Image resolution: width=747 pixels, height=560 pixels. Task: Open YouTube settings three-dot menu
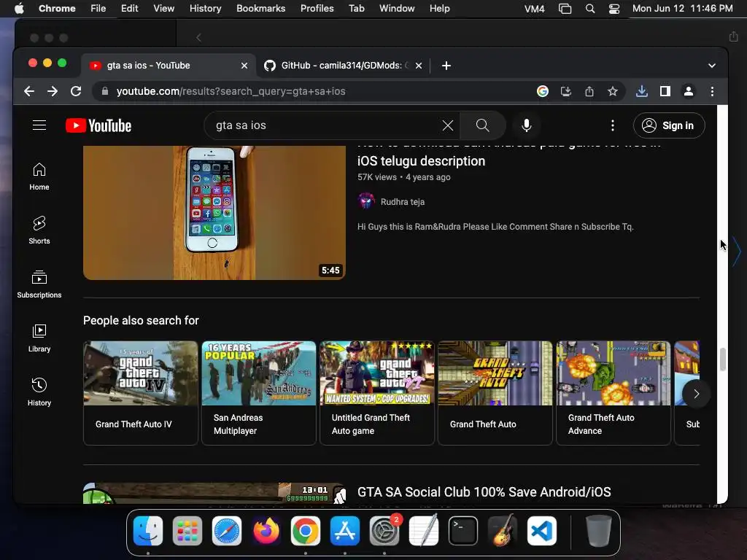(x=613, y=125)
